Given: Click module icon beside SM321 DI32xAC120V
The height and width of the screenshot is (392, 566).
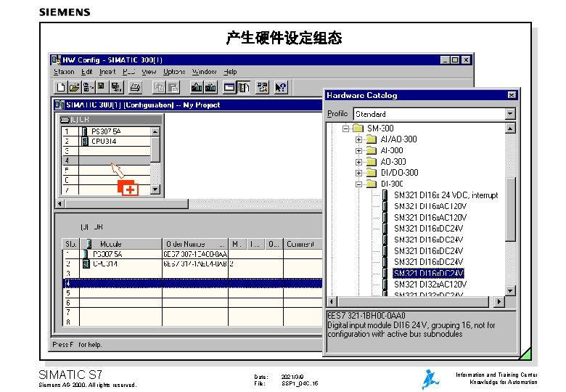Looking at the screenshot, I should click(385, 285).
